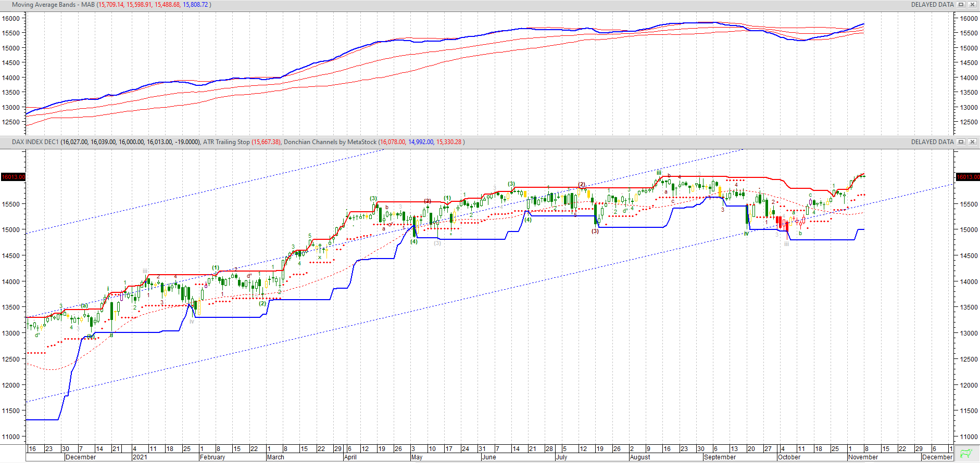Image resolution: width=980 pixels, height=463 pixels.
Task: Click the green bull icon in corner
Action: [966, 454]
